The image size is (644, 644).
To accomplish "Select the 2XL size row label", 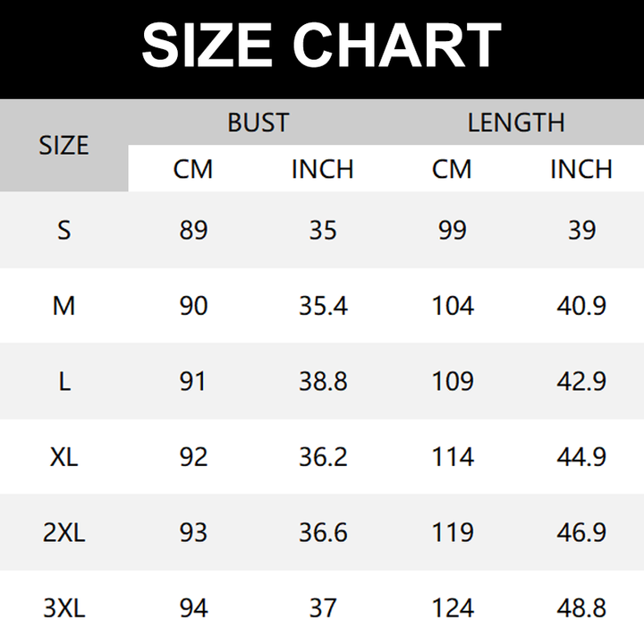I will (x=64, y=534).
